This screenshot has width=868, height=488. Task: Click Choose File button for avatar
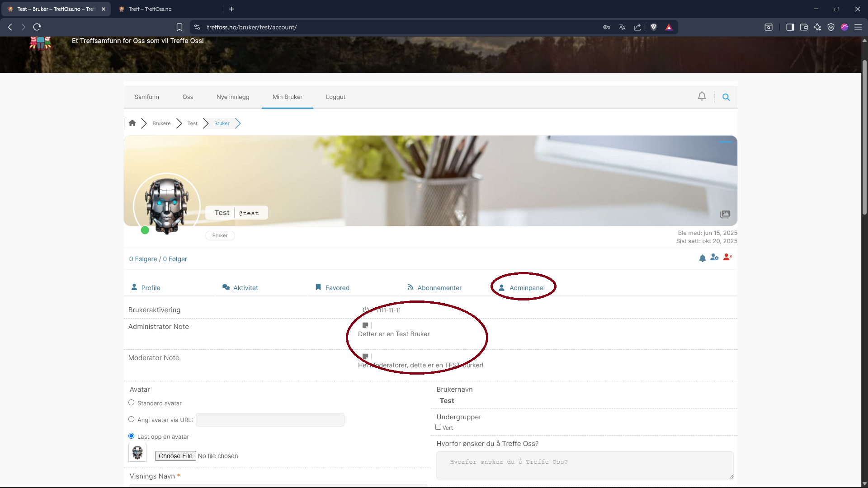coord(175,456)
